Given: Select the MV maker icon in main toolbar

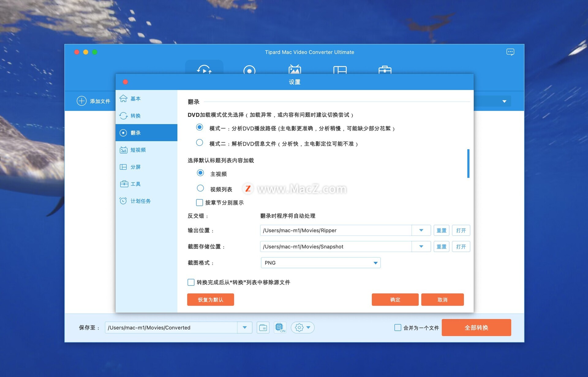Looking at the screenshot, I should tap(295, 69).
